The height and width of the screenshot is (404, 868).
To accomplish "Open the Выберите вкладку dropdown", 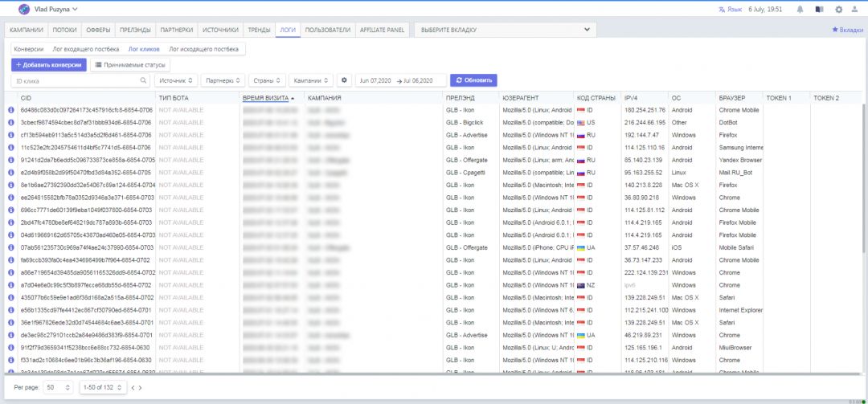I will [506, 30].
